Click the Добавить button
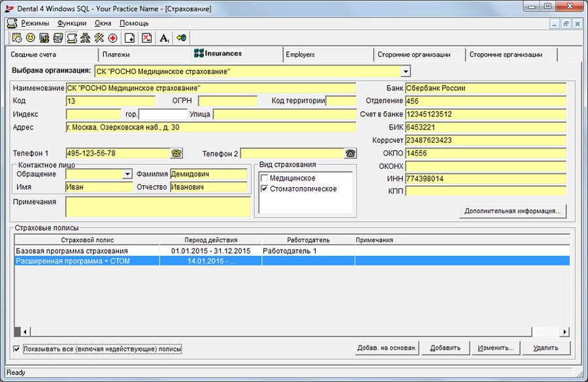 tap(446, 348)
